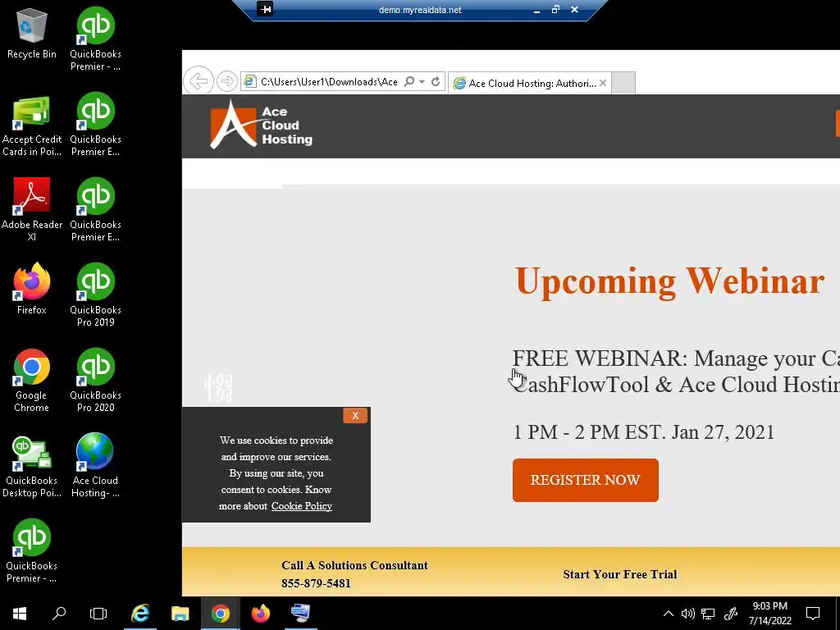Launch Firefox from the desktop shortcut
The image size is (840, 630).
coord(32,288)
